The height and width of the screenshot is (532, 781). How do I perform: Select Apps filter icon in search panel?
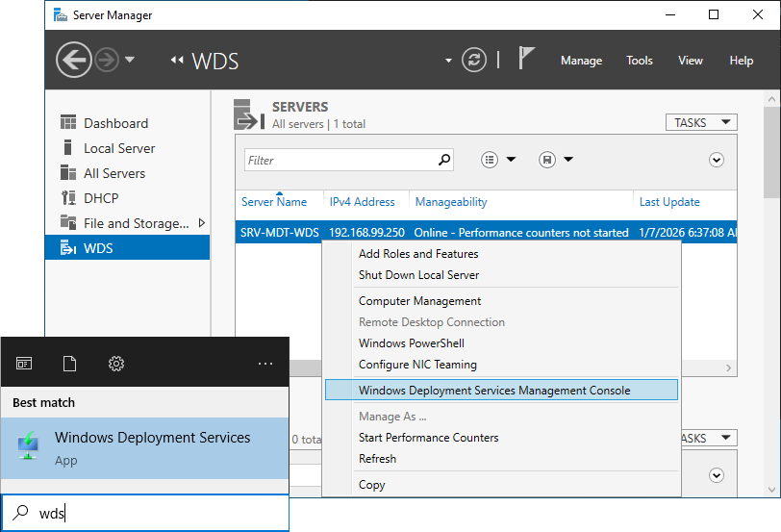point(24,364)
